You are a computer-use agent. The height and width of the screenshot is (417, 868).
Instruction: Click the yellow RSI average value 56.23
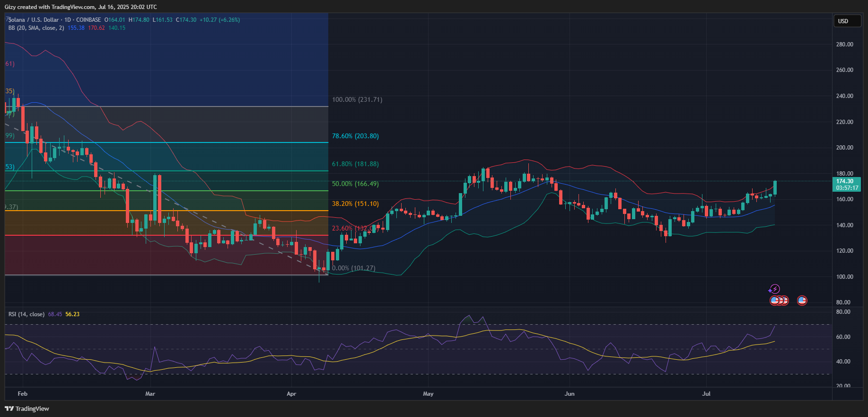point(72,314)
